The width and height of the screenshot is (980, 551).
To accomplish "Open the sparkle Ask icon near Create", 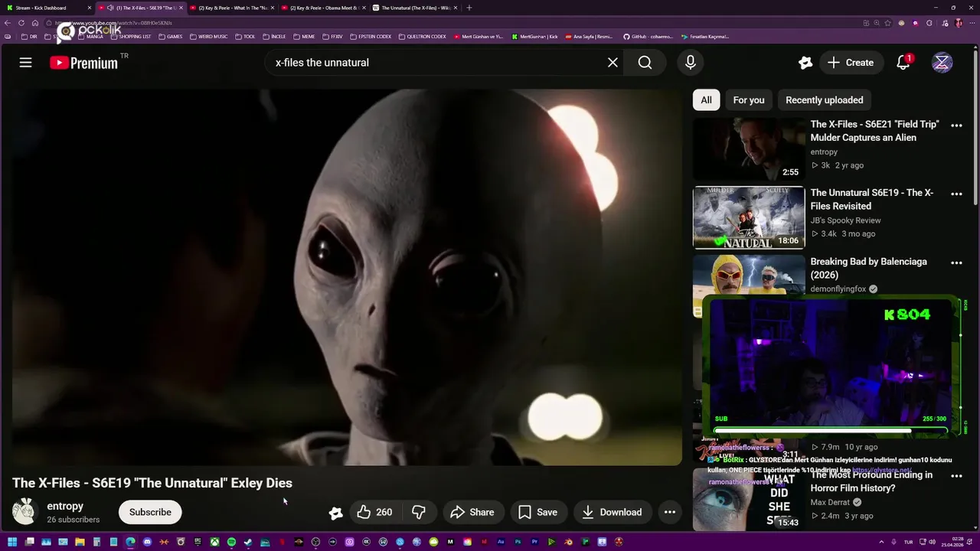I will (x=805, y=63).
